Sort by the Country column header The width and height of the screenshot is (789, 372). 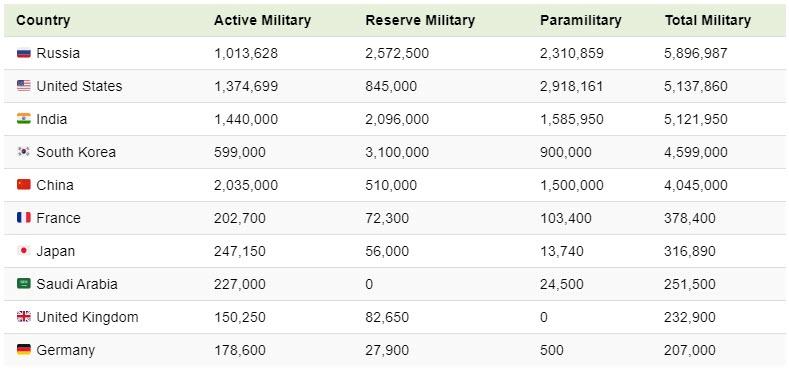click(x=43, y=21)
